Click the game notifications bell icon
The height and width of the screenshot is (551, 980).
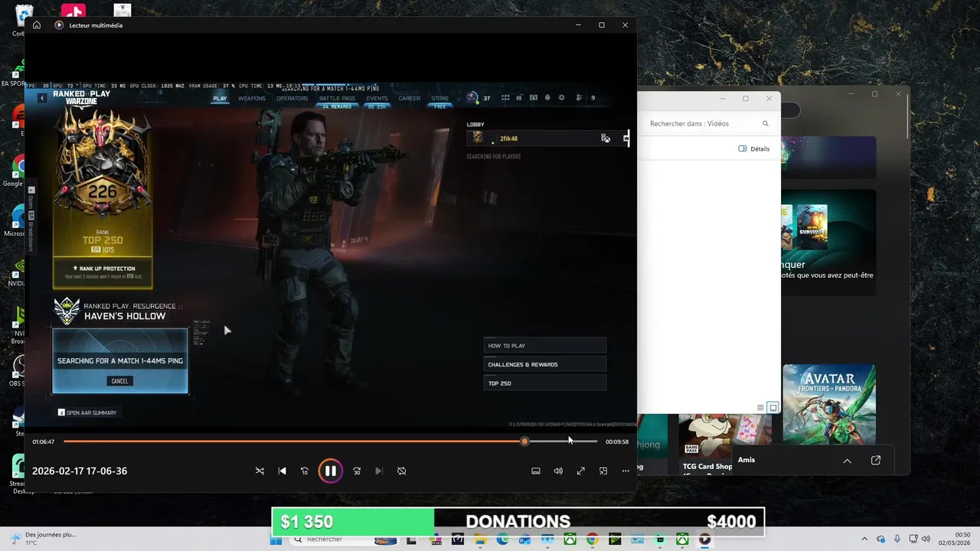pyautogui.click(x=547, y=98)
